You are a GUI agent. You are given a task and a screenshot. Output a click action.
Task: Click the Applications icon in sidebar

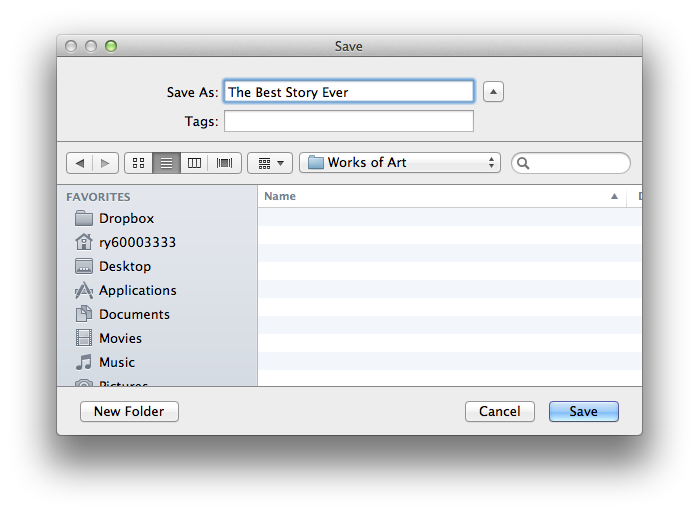[x=84, y=290]
